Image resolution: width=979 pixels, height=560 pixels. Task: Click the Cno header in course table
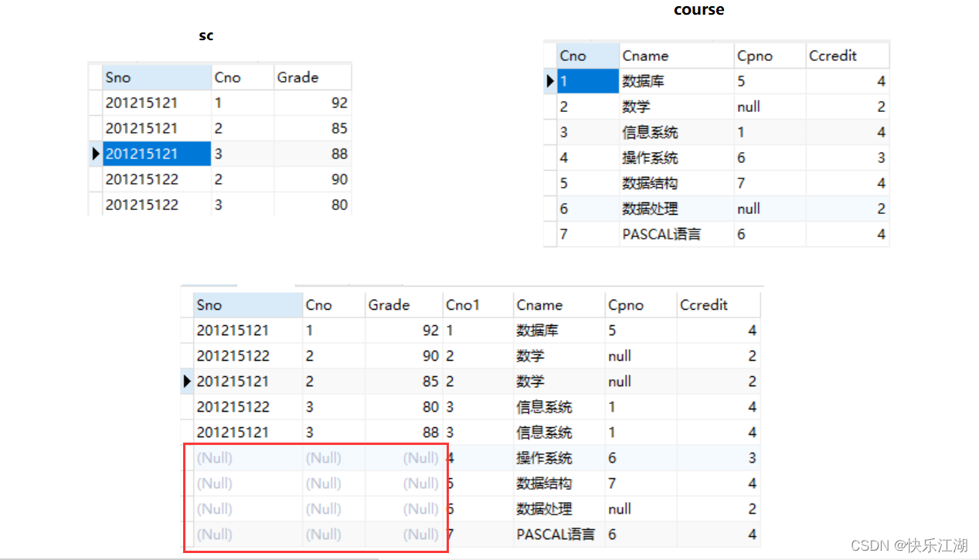(x=588, y=56)
